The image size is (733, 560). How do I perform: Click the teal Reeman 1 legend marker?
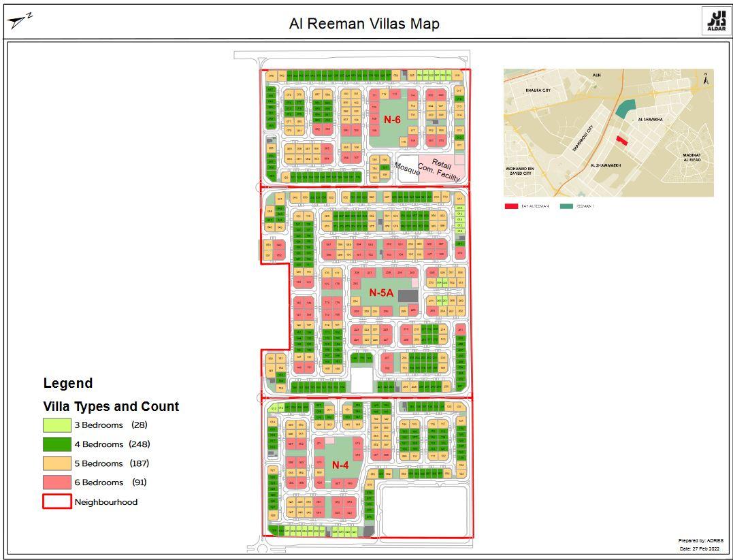pyautogui.click(x=566, y=206)
